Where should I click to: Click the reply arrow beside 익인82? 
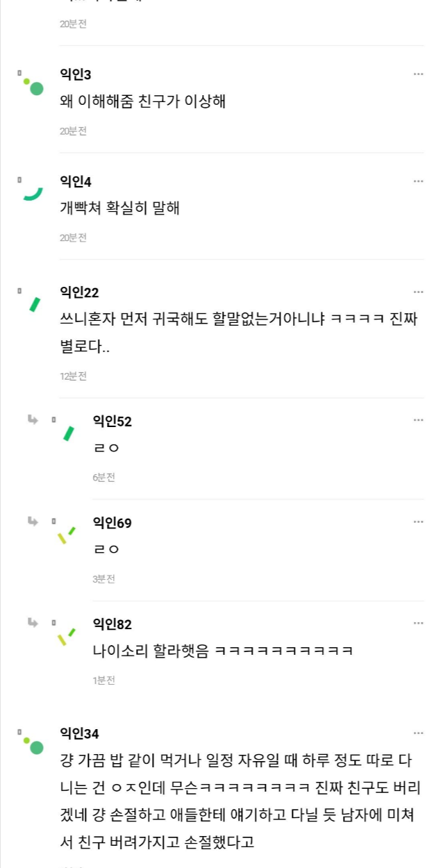tap(32, 622)
